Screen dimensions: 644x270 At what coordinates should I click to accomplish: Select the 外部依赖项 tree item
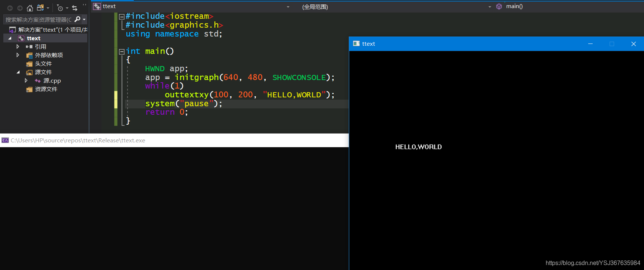pyautogui.click(x=49, y=55)
